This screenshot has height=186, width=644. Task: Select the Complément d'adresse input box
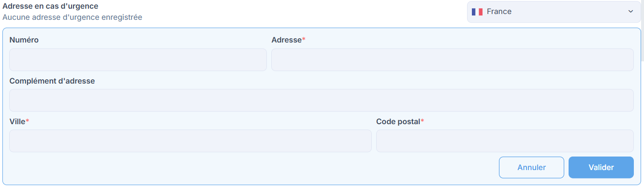(322, 100)
